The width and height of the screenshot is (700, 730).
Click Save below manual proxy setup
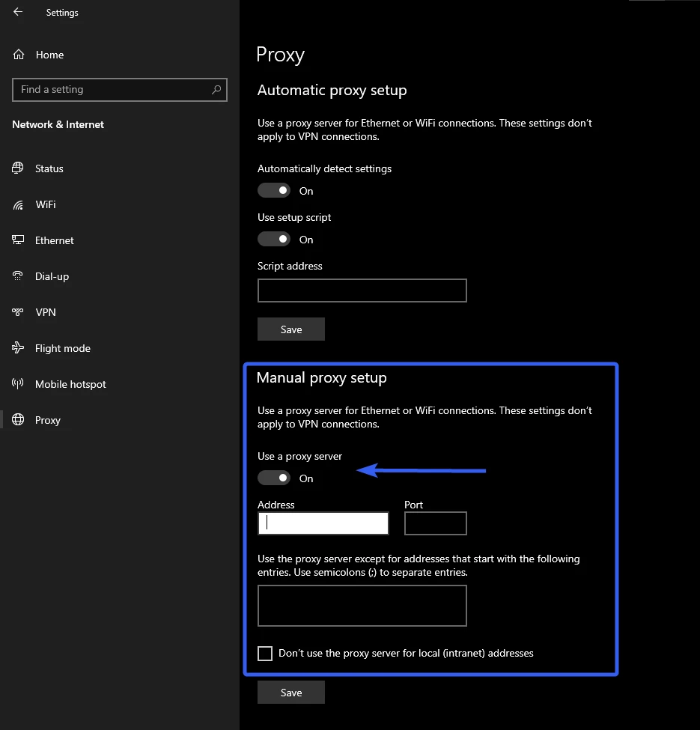point(291,693)
